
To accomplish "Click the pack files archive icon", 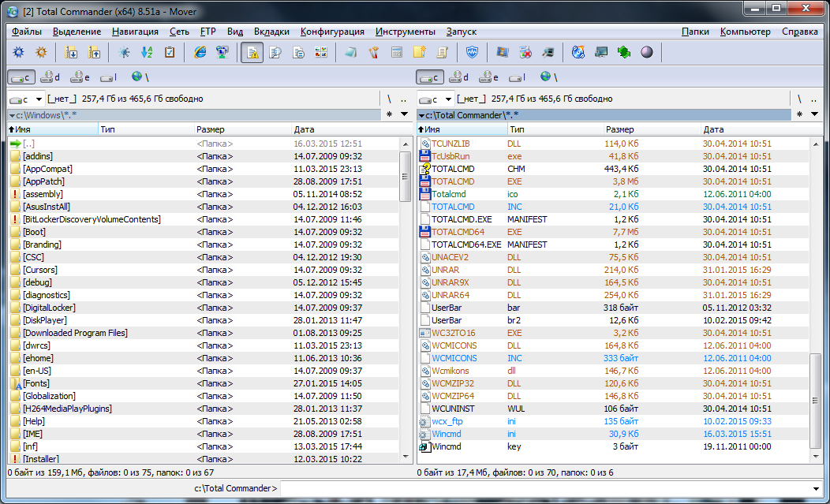I will [x=71, y=52].
